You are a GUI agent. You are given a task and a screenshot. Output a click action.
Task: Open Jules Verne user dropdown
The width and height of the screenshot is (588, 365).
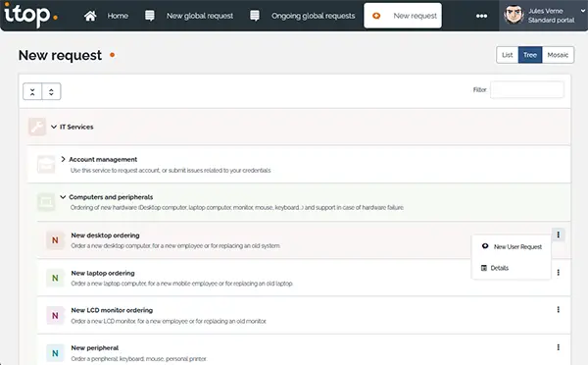pos(583,11)
